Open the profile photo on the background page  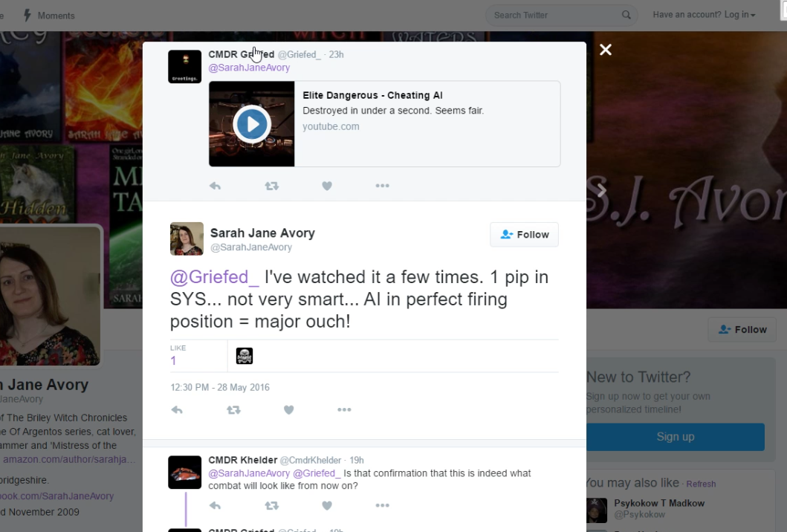click(x=51, y=295)
